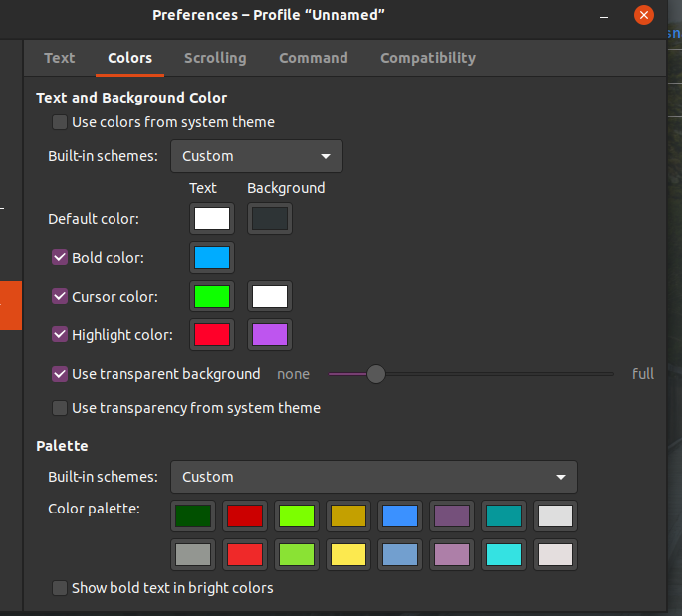The height and width of the screenshot is (616, 682).
Task: Edit cyan palette color in bottom row
Action: 504,554
